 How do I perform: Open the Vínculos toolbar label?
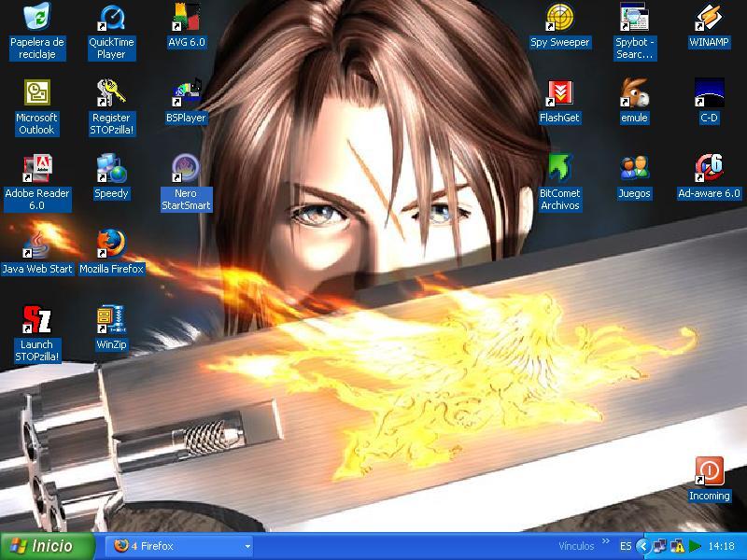(x=576, y=546)
